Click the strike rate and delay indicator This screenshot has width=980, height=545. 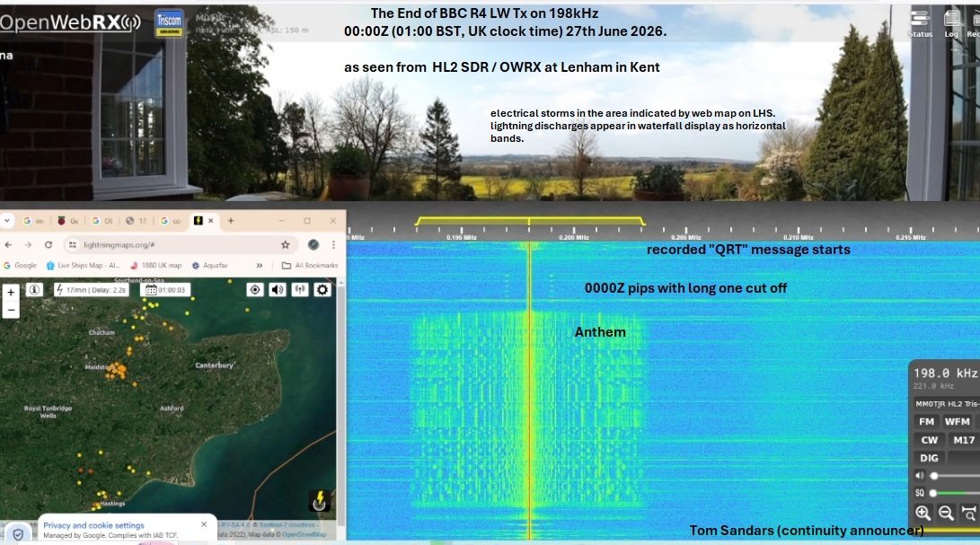pyautogui.click(x=92, y=290)
